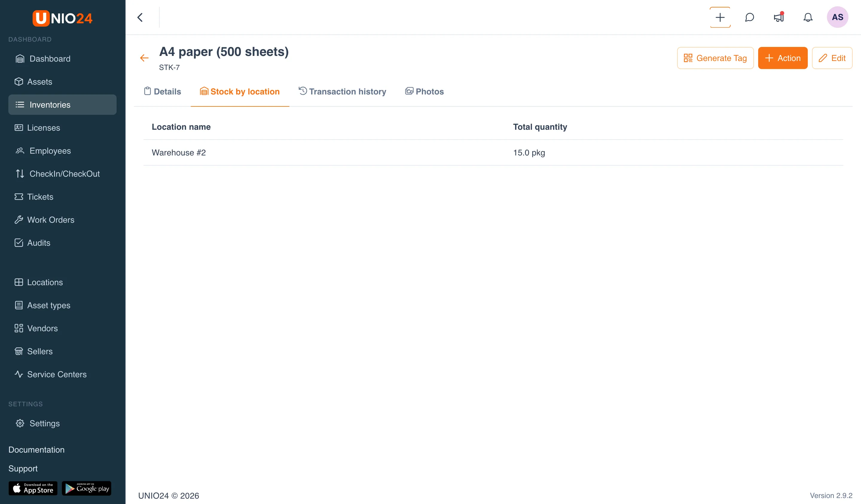Click the A4 paper (500 sheets) title

tap(224, 52)
